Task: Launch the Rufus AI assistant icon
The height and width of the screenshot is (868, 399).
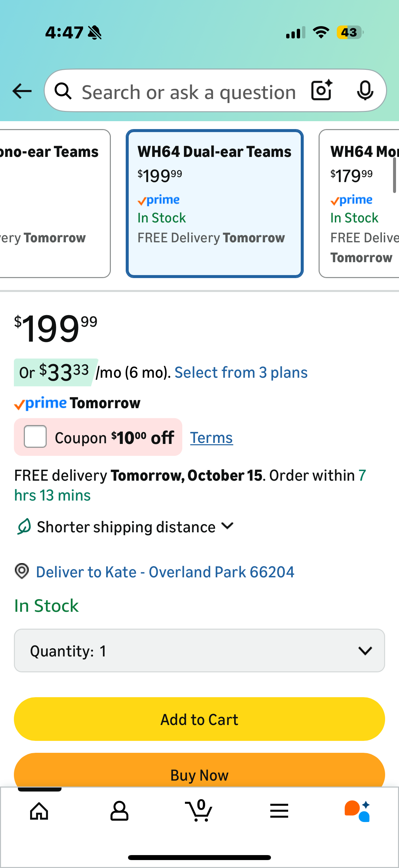Action: [x=358, y=811]
